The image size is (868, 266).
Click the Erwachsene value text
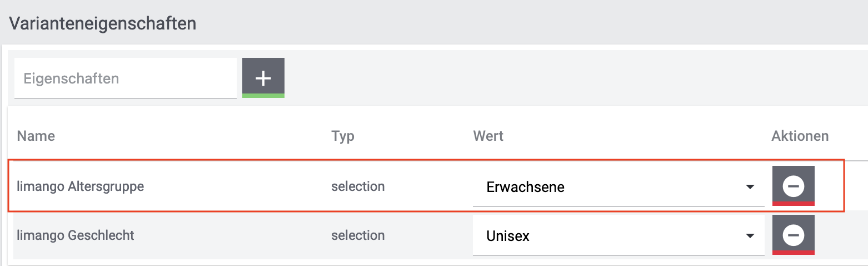coord(525,187)
